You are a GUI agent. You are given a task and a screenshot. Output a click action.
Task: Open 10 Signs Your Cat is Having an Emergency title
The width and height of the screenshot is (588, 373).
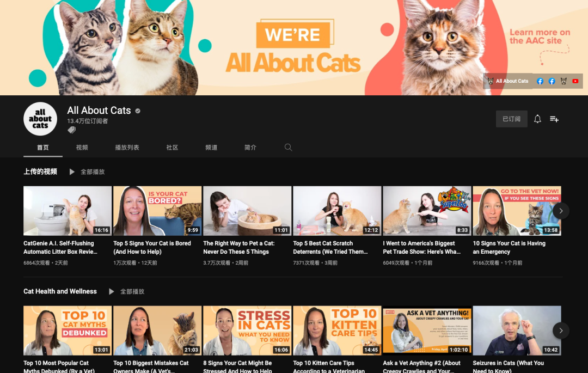(x=509, y=247)
